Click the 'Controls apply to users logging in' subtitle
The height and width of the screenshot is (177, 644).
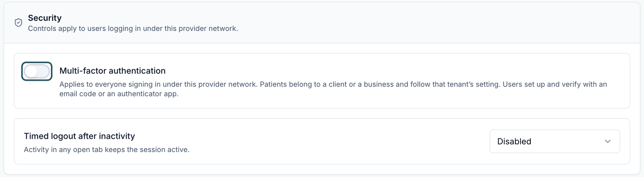click(x=133, y=29)
